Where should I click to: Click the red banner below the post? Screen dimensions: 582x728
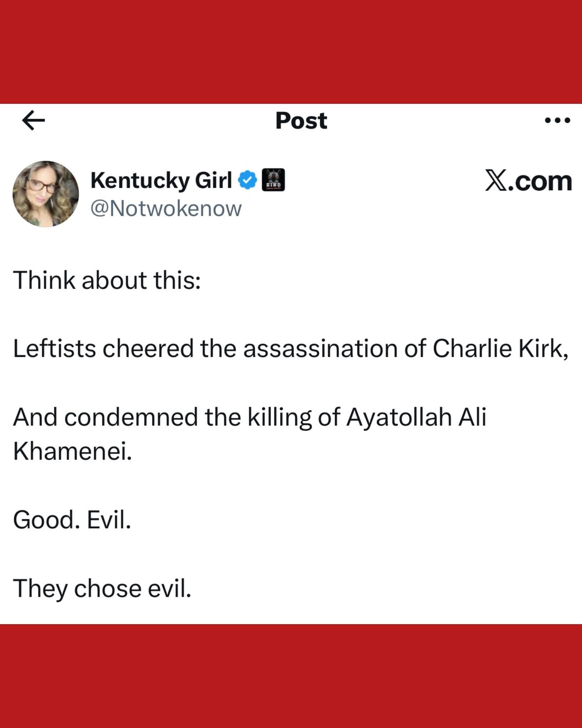(291, 676)
